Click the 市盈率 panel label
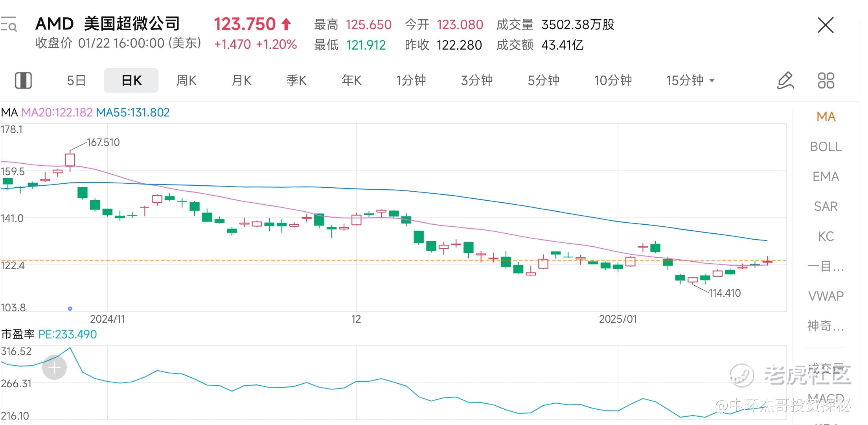868x425 pixels. point(18,334)
